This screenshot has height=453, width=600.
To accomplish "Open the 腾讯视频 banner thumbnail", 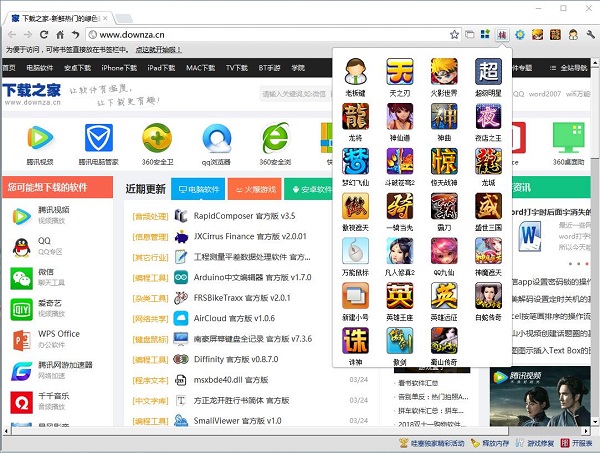I will click(540, 396).
